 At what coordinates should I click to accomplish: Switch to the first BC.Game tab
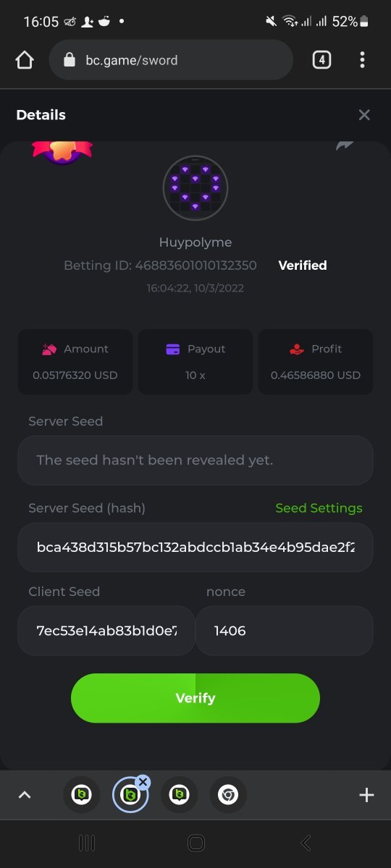click(x=82, y=795)
